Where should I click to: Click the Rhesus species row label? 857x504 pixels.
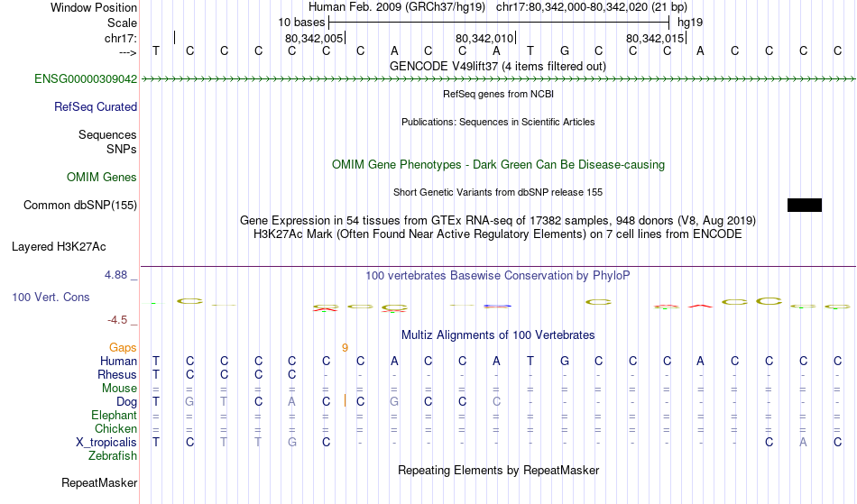click(117, 375)
